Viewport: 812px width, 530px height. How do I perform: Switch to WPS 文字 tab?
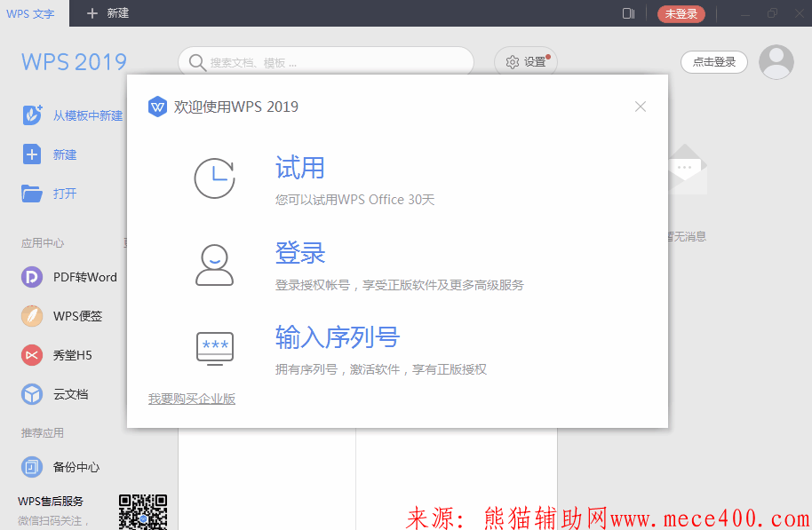(x=31, y=13)
